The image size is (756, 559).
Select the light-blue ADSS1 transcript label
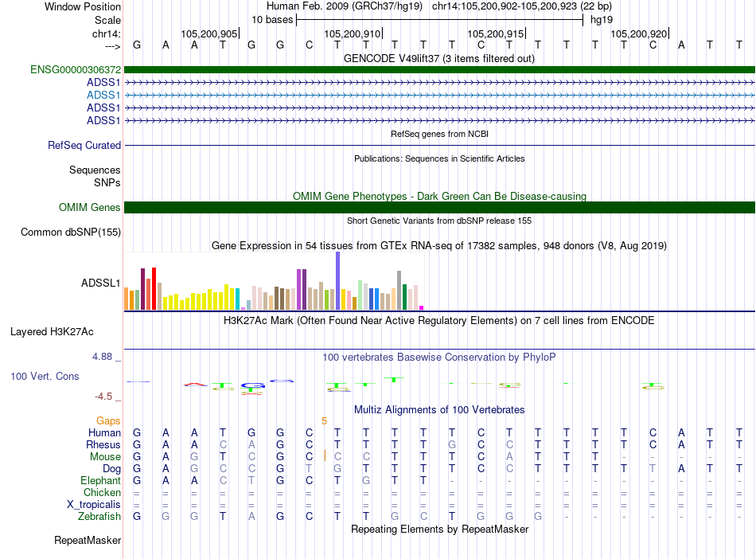pos(103,95)
